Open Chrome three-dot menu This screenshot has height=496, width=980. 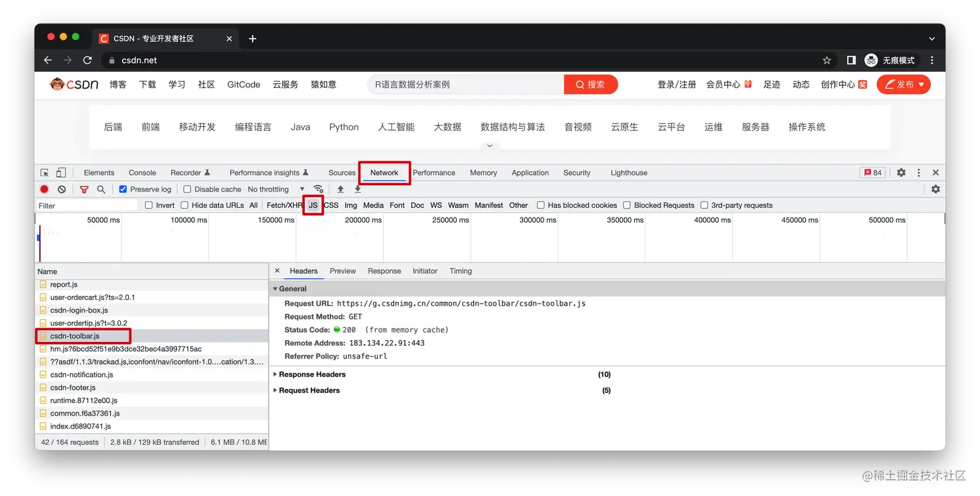(932, 60)
